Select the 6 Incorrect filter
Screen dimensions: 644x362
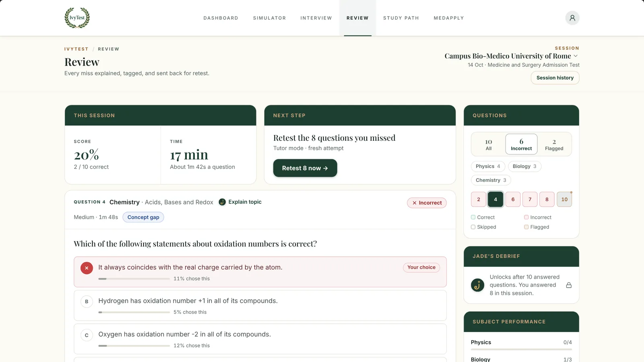(521, 144)
